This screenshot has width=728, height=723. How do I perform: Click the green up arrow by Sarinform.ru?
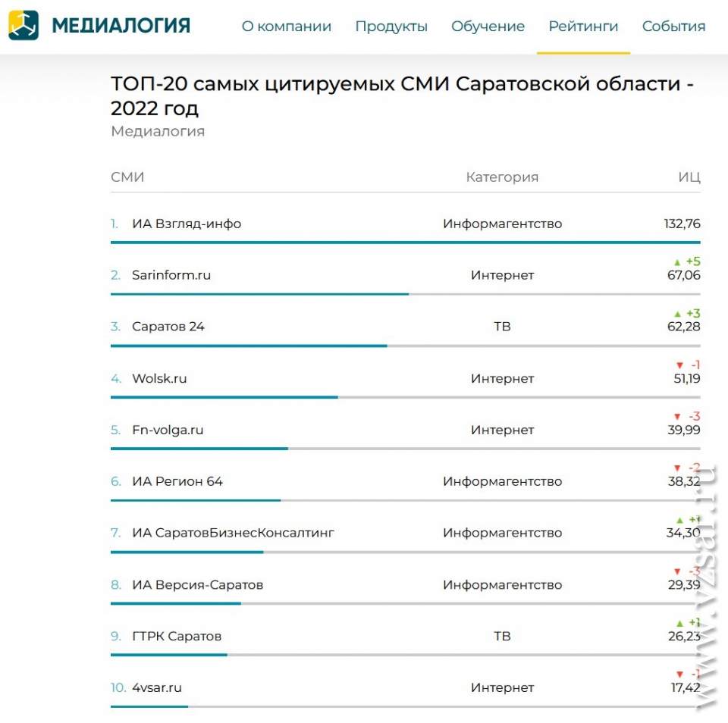(x=677, y=262)
